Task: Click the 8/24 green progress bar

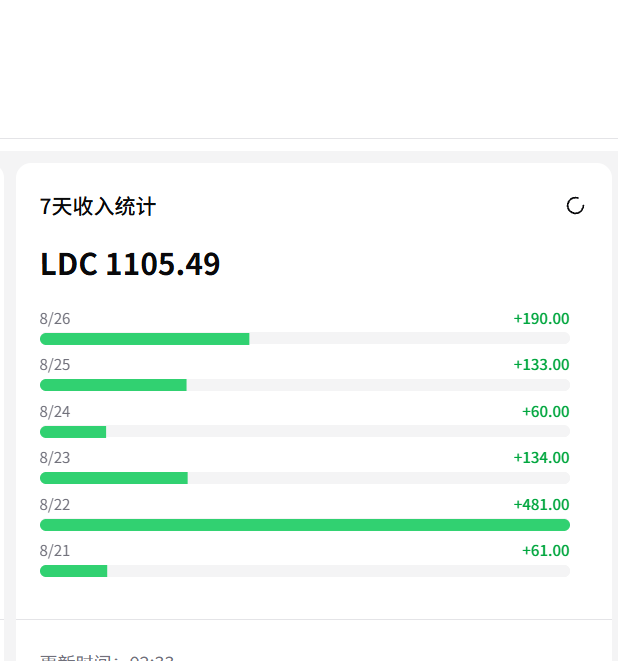Action: [x=73, y=432]
